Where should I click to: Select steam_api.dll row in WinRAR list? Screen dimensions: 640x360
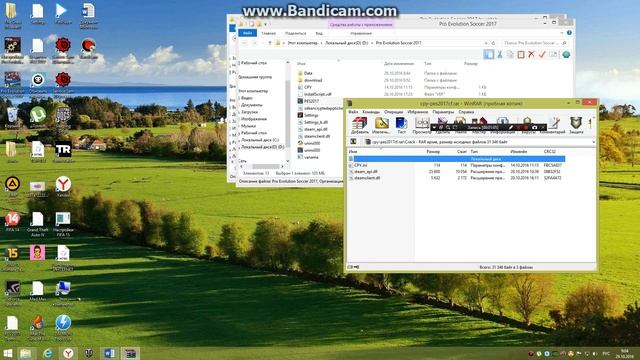click(x=456, y=171)
